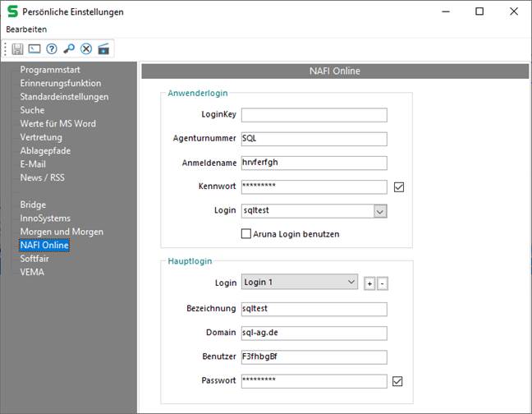Click the circled X cancel toolbar icon

(x=86, y=49)
